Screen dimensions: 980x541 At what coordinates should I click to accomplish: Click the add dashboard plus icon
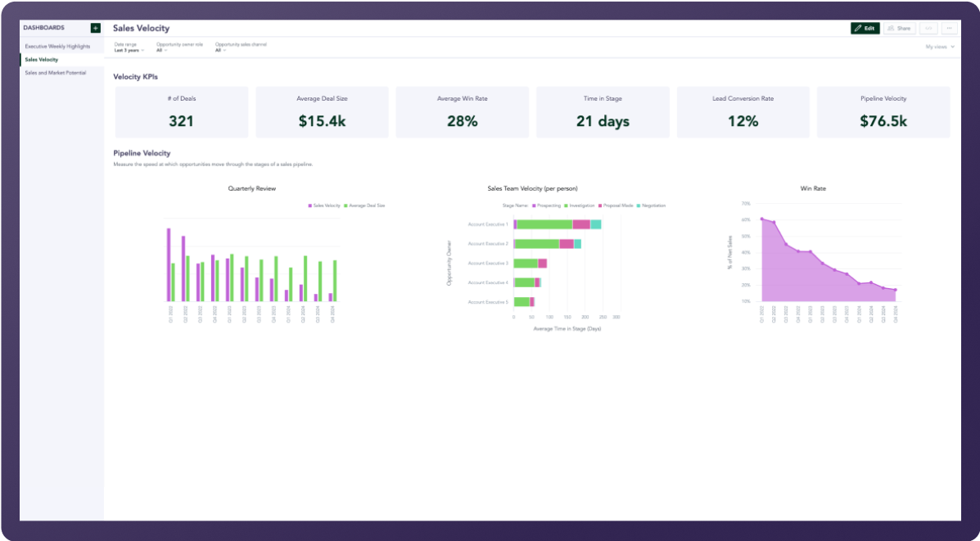96,28
